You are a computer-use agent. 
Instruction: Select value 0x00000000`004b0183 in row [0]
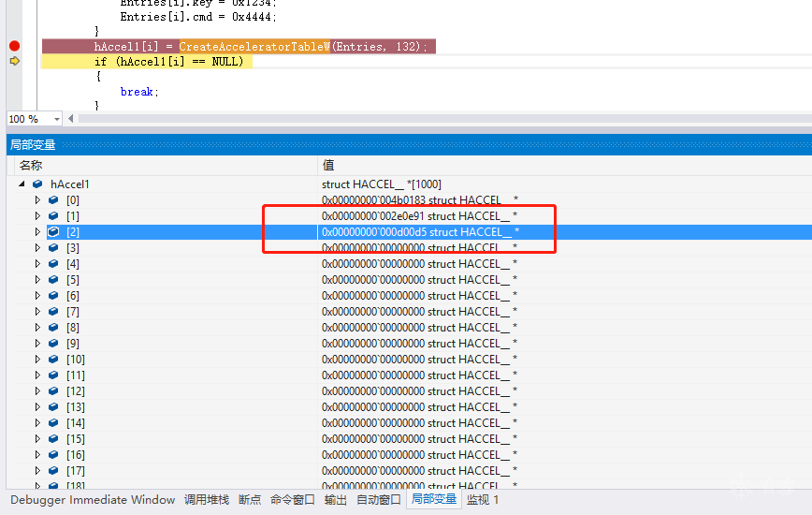coord(373,200)
